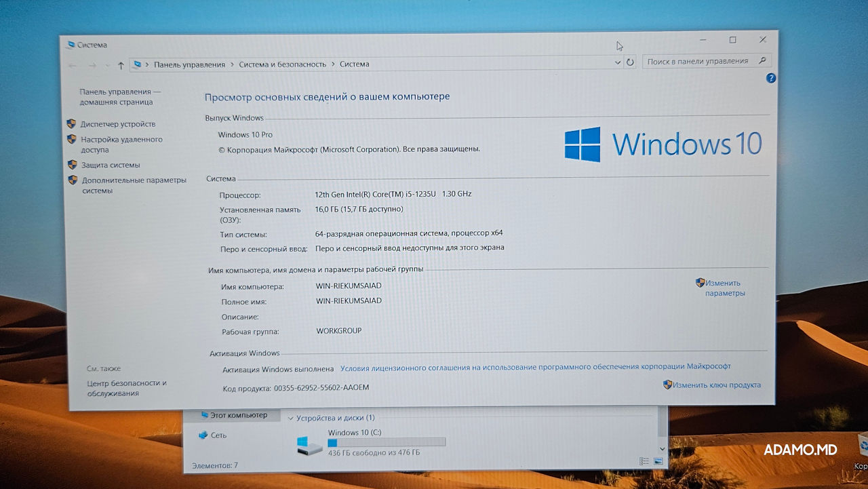Click the Система window title icon
This screenshot has height=489, width=868.
click(70, 45)
